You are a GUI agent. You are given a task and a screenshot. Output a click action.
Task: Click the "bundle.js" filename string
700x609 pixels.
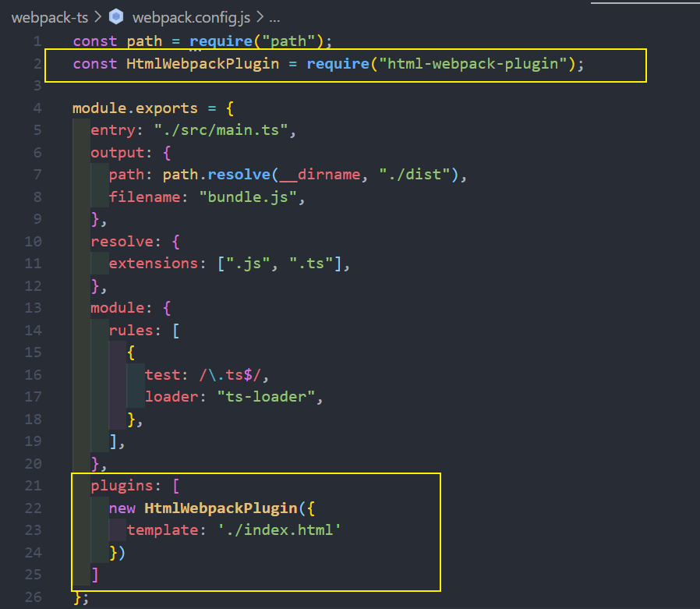click(248, 197)
